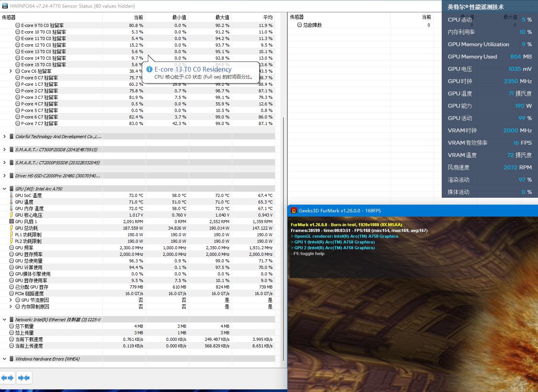Click the GPU 频率 clock icon

(x=12, y=248)
